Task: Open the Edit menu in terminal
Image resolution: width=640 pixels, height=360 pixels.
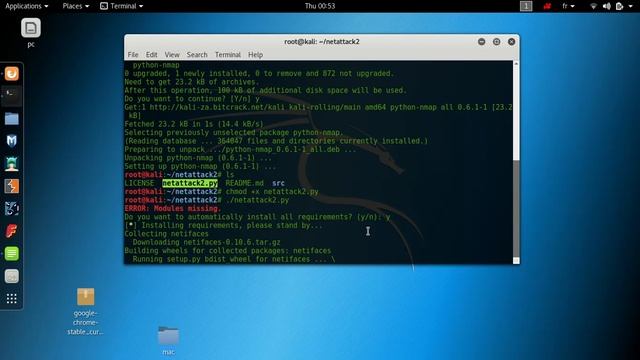Action: coord(151,55)
